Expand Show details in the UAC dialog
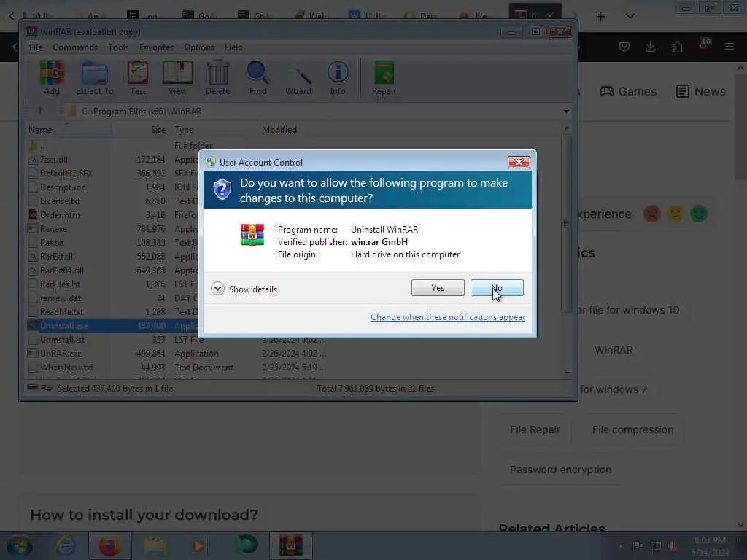The image size is (747, 560). (244, 289)
